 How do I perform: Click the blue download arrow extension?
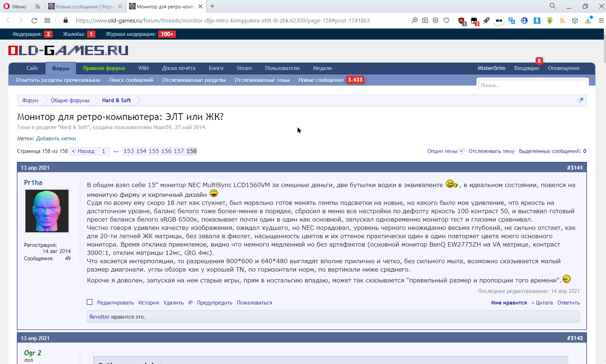pyautogui.click(x=537, y=21)
